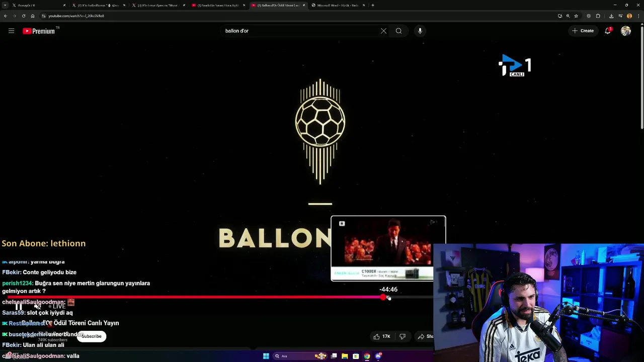Close the Anasayfa / X tab
Image resolution: width=644 pixels, height=362 pixels.
coord(64,5)
